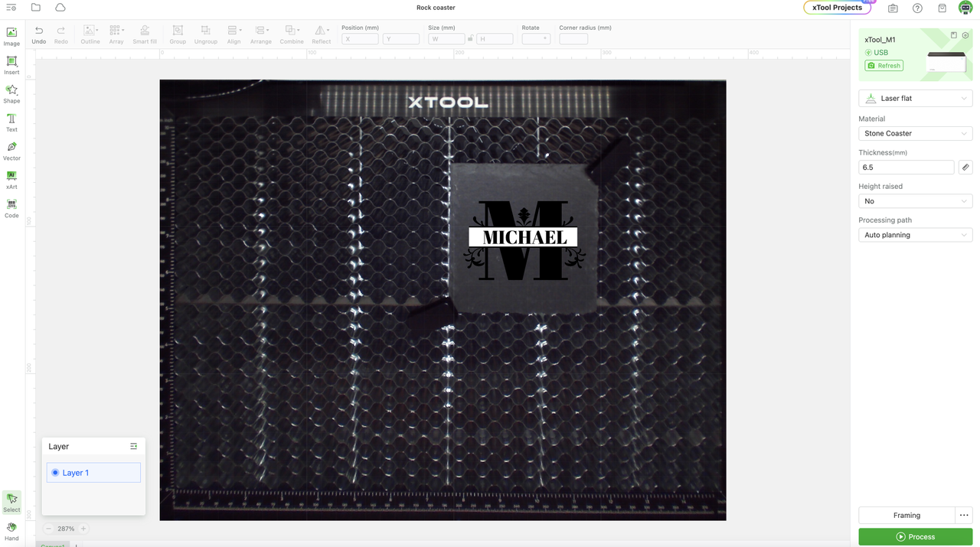Open the main menu settings icon
The width and height of the screenshot is (980, 547).
(11, 8)
